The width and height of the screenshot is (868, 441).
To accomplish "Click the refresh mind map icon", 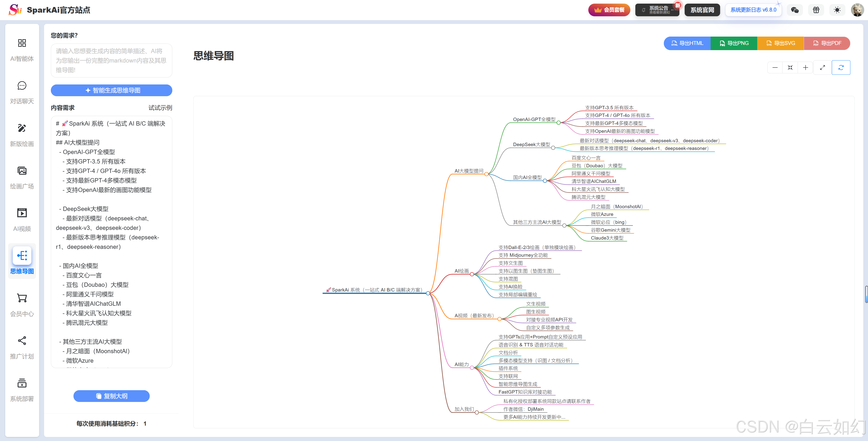I will click(x=841, y=68).
